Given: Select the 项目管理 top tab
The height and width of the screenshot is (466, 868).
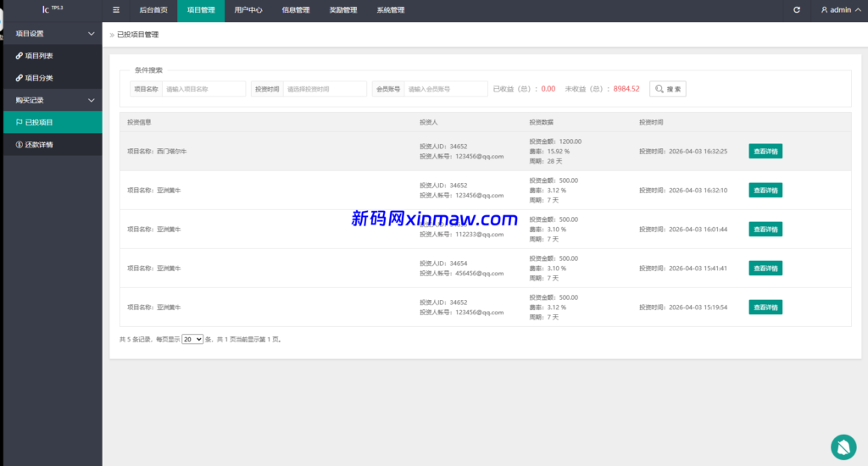Looking at the screenshot, I should (x=201, y=10).
